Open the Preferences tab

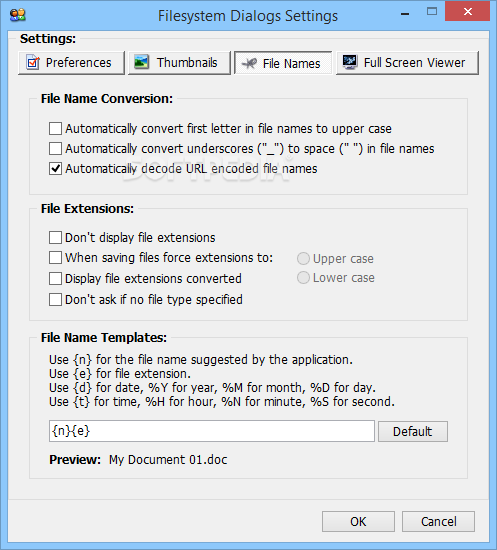(71, 63)
